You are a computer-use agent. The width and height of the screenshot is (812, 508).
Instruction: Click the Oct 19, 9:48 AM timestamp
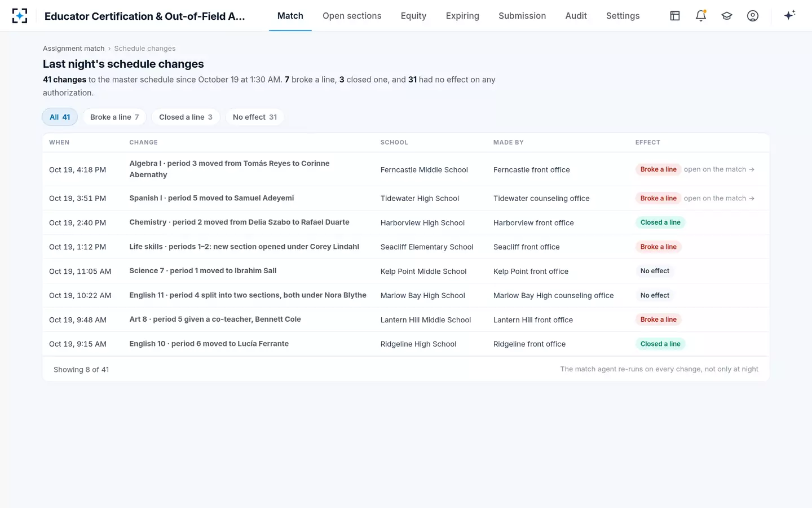click(x=78, y=319)
